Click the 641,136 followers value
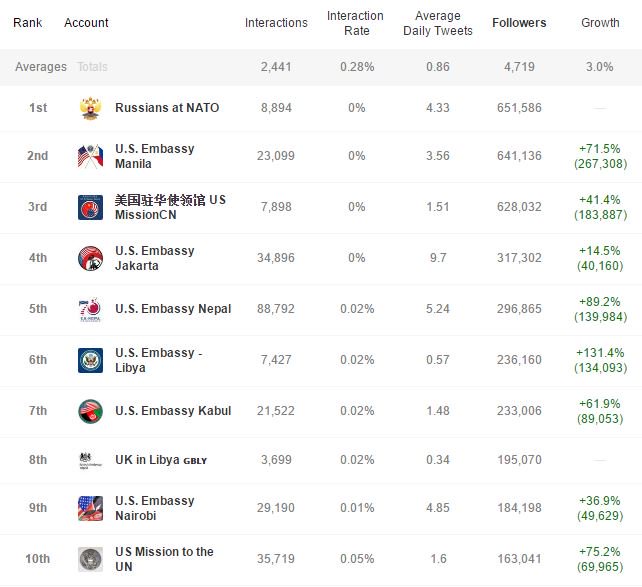 (x=519, y=156)
